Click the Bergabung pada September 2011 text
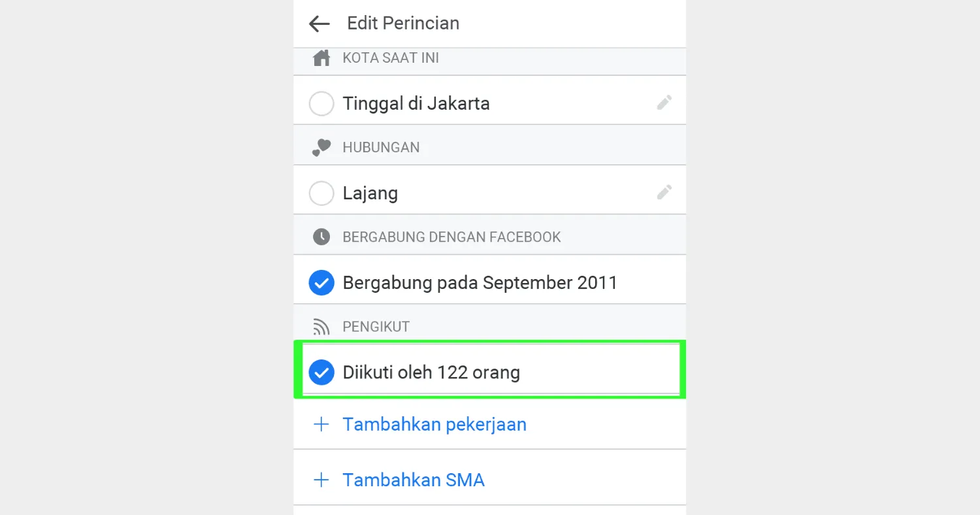This screenshot has width=980, height=515. (480, 283)
